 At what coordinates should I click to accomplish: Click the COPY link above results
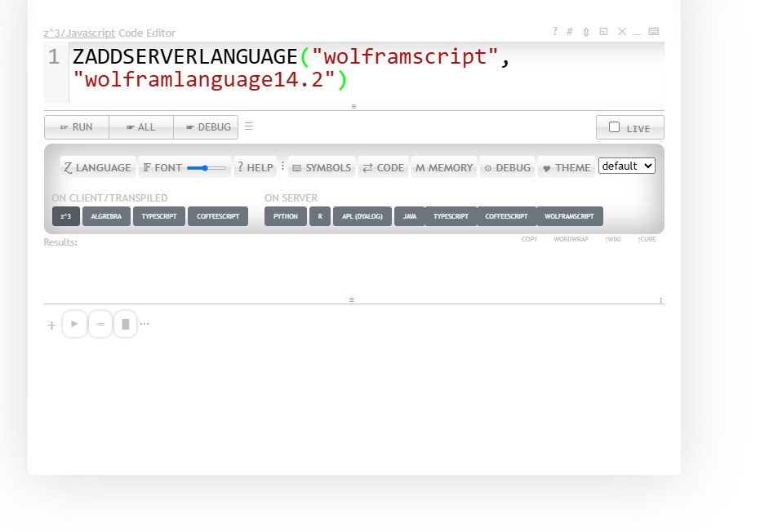(x=530, y=239)
